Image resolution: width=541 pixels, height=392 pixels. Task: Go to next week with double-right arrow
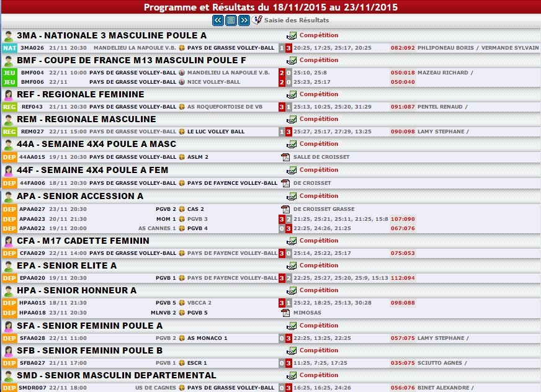point(244,20)
